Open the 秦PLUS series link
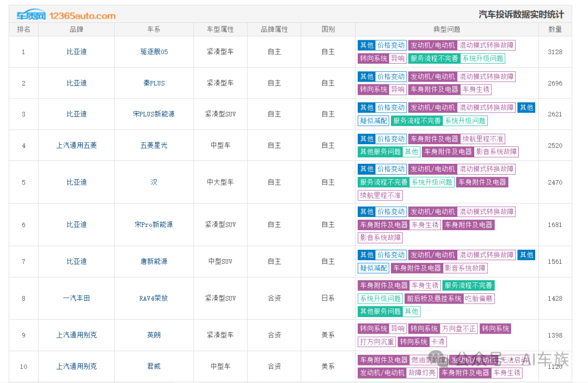This screenshot has width=588, height=383. 154,83
